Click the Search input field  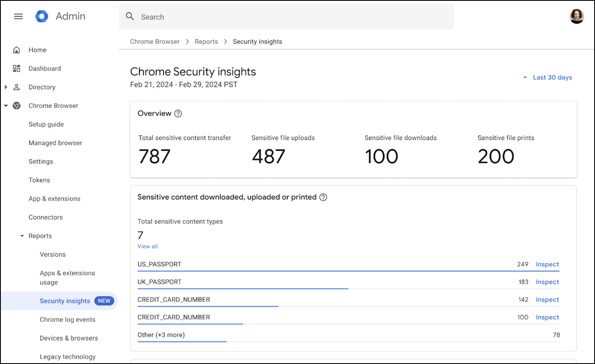(291, 17)
